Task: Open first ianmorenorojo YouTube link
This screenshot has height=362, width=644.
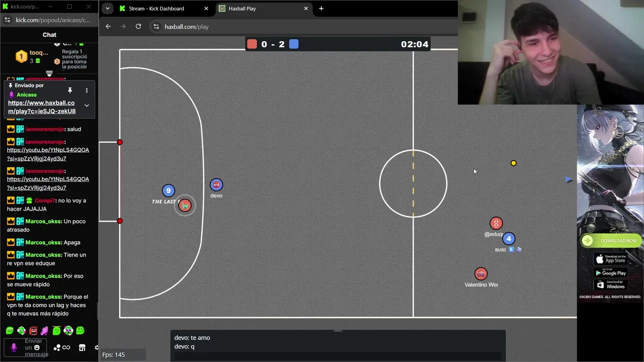Action: click(x=48, y=154)
